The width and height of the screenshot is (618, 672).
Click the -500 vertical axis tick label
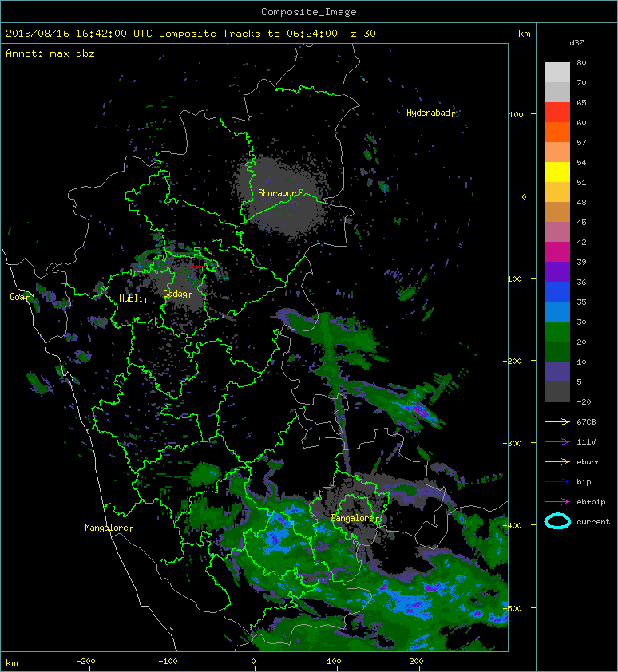513,609
